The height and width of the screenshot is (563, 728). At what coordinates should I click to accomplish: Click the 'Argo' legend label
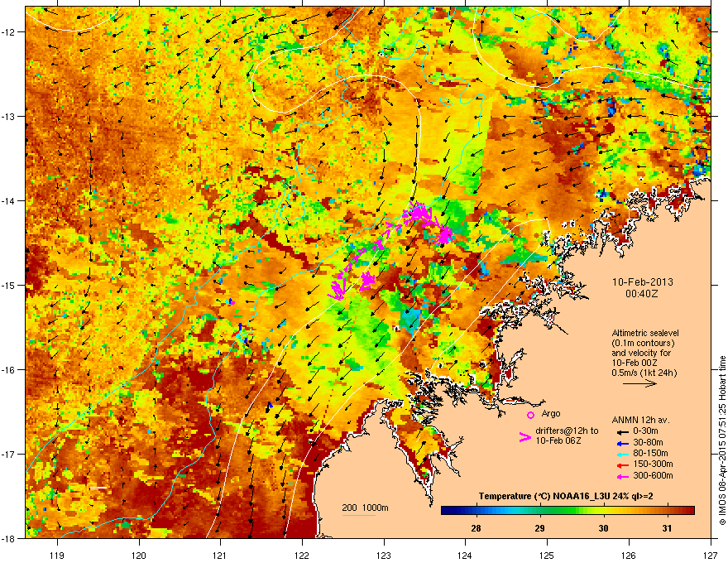551,413
